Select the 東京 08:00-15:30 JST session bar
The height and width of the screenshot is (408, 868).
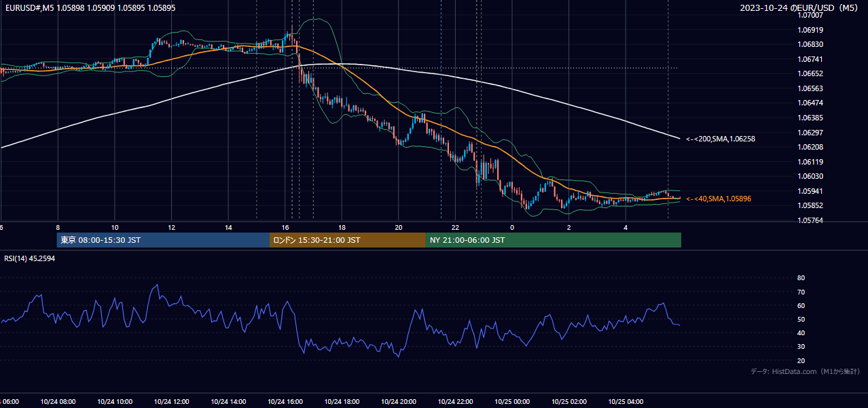(163, 240)
